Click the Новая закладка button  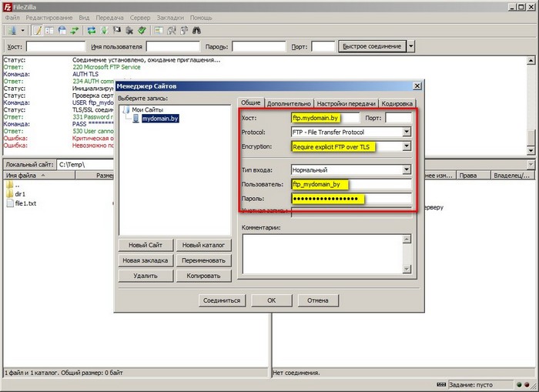click(x=146, y=260)
